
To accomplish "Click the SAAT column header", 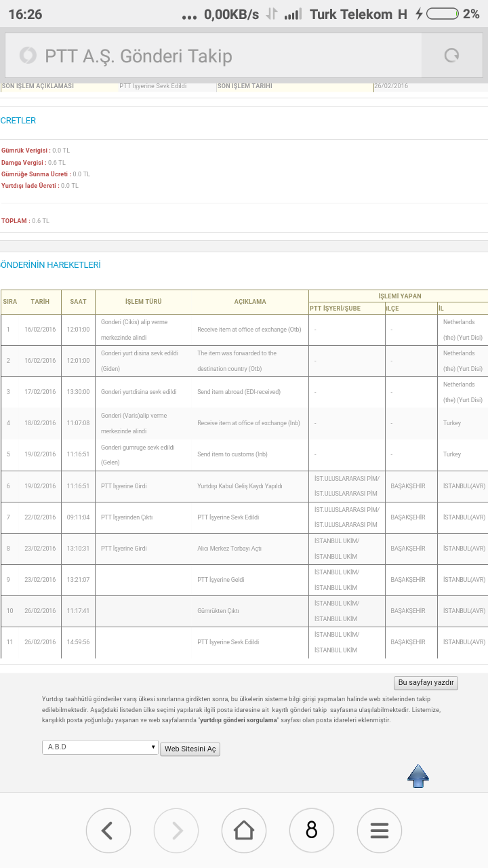I will [x=78, y=302].
